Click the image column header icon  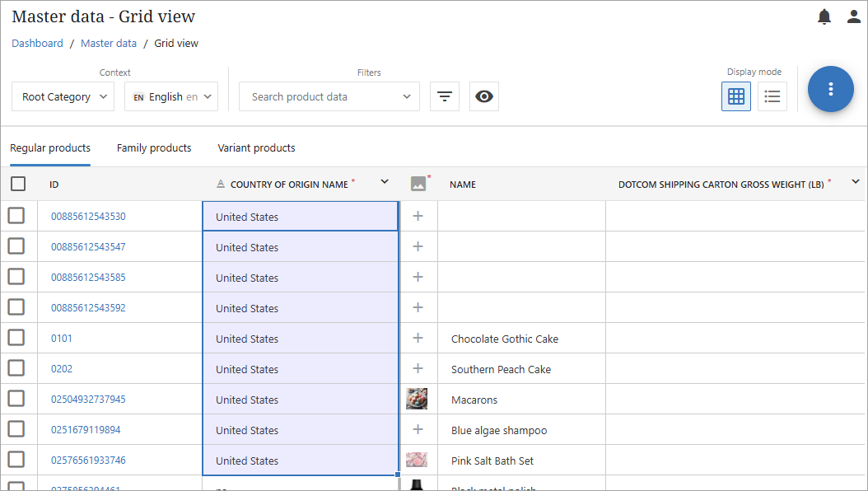pos(418,184)
